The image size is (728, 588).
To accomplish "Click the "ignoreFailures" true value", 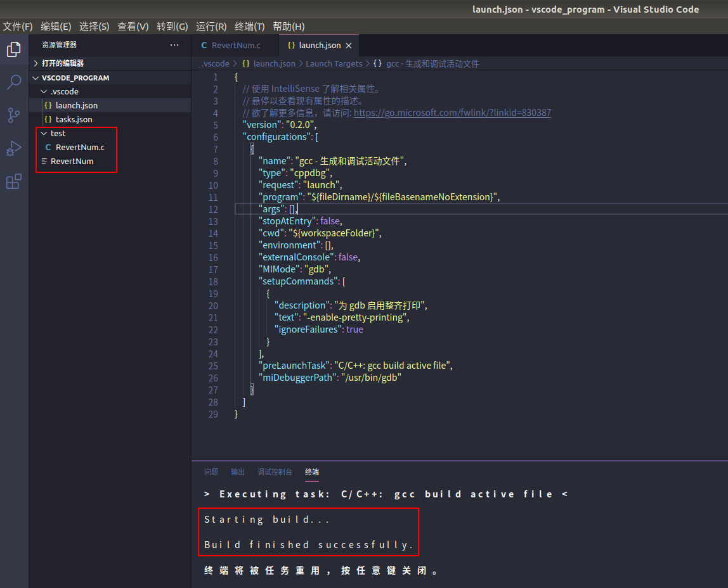I will coord(354,329).
